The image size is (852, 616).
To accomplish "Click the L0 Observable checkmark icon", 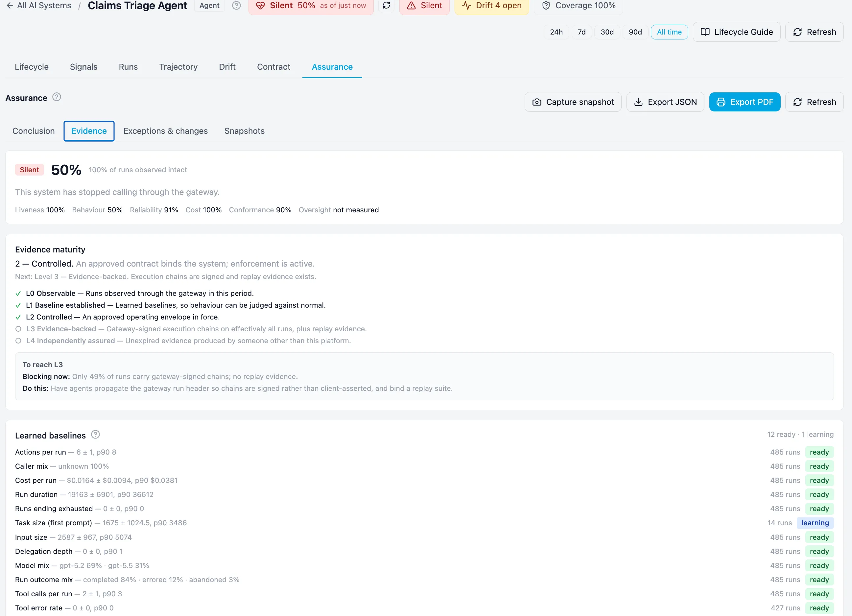I will (x=18, y=294).
